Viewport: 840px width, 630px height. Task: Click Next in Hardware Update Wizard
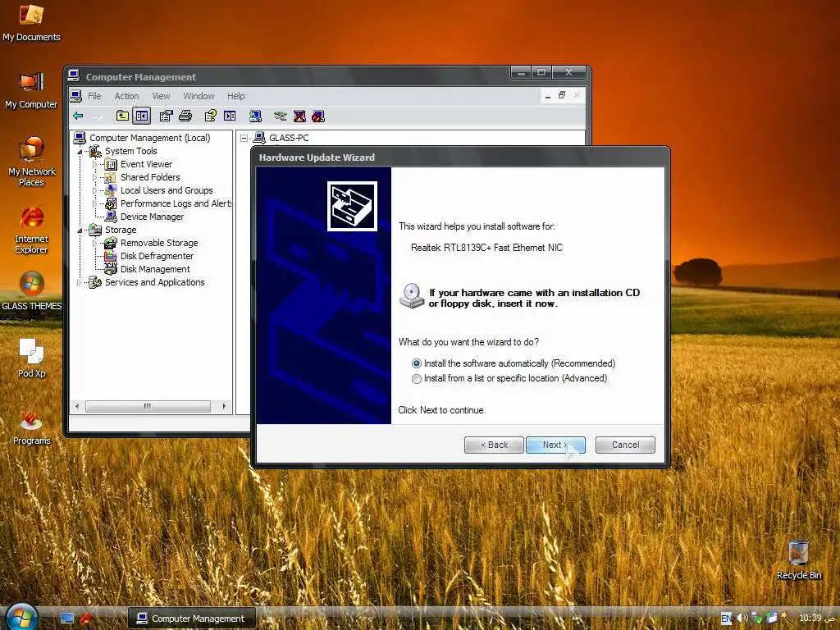(x=555, y=445)
